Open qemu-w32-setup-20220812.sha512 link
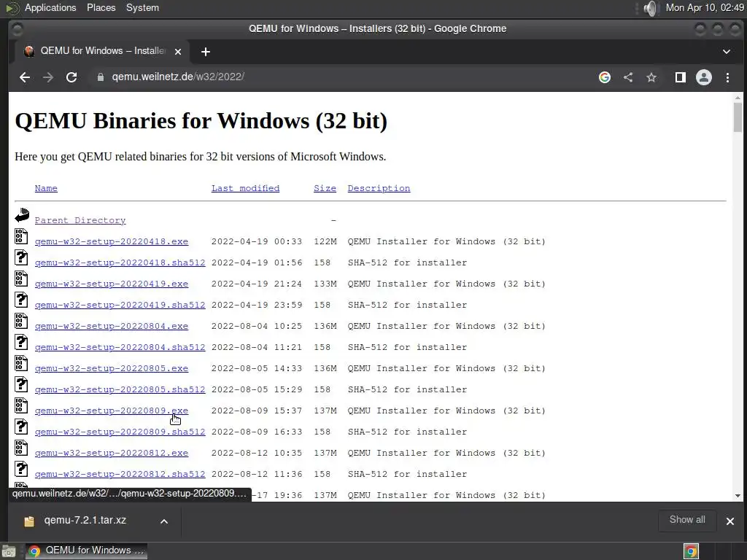 coord(120,474)
